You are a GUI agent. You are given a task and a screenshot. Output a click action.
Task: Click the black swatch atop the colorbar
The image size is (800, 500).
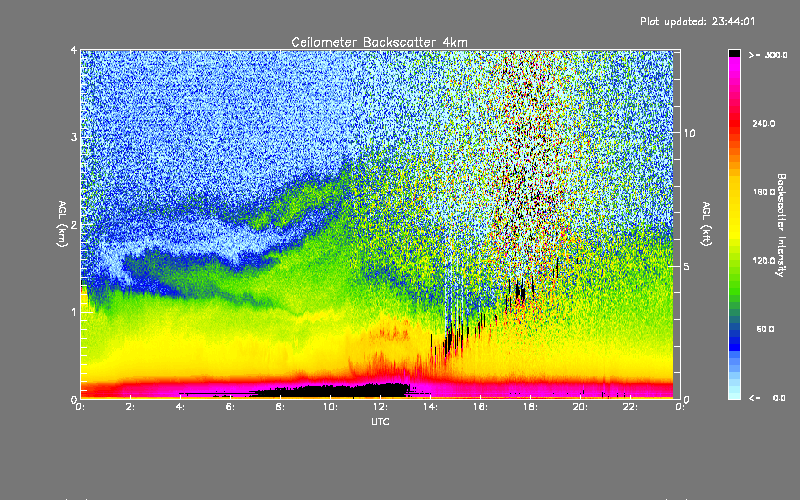(734, 53)
